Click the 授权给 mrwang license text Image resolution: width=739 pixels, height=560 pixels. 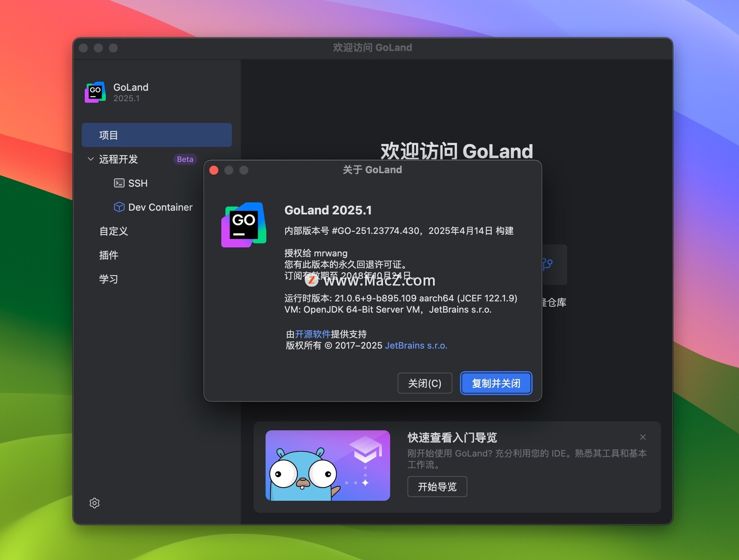(316, 253)
